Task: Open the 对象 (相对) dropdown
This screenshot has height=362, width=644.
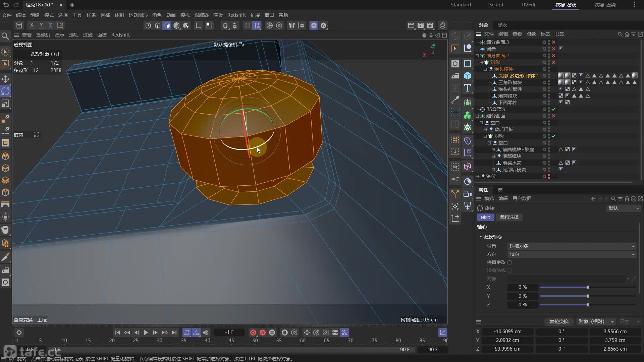Action: [596, 321]
